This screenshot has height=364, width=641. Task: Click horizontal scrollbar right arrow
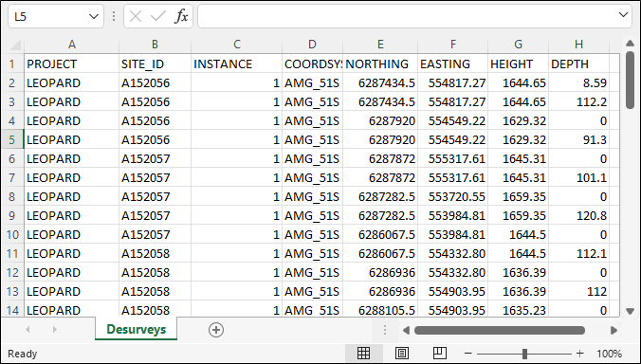tap(614, 330)
